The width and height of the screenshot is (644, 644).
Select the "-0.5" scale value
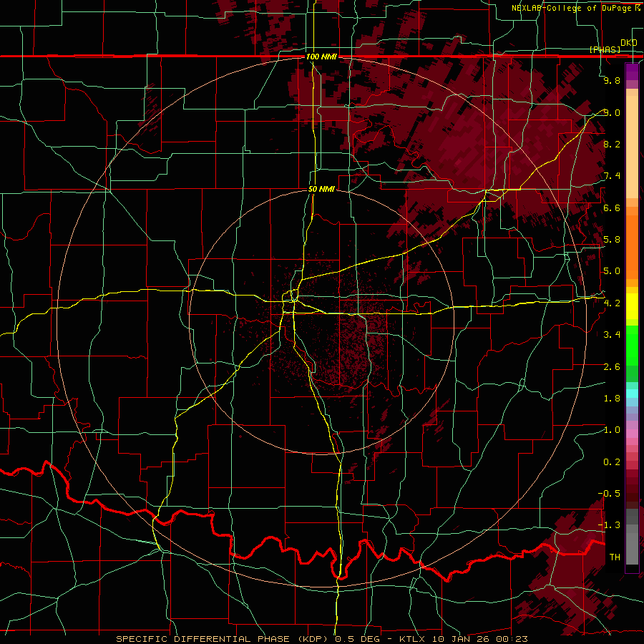pos(609,493)
